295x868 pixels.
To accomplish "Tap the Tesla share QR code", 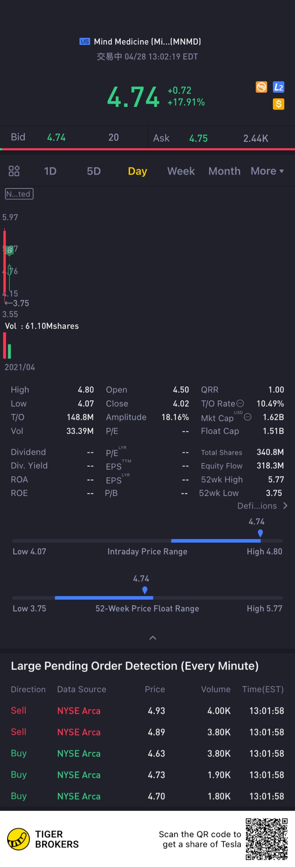I will (266, 839).
